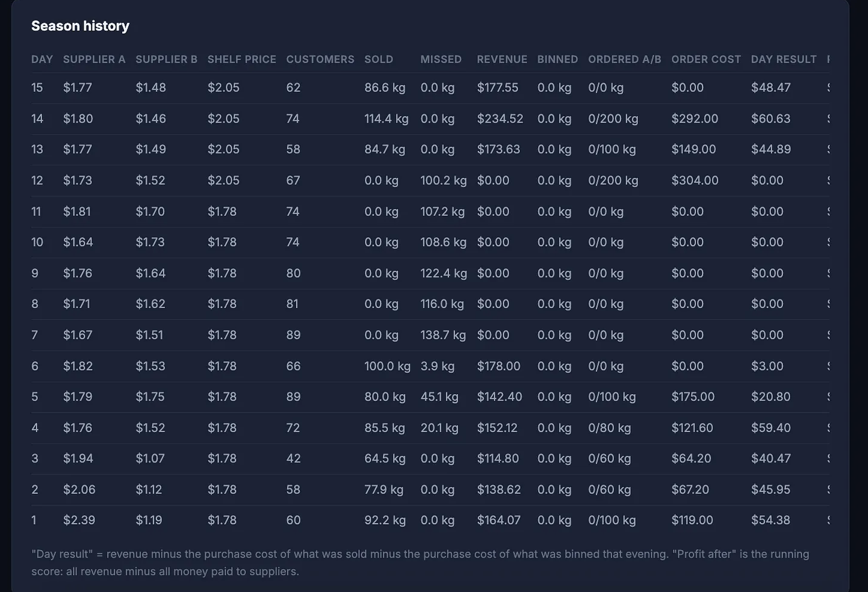Click the day result '$54.38'
Viewport: 868px width, 592px height.
pos(771,520)
